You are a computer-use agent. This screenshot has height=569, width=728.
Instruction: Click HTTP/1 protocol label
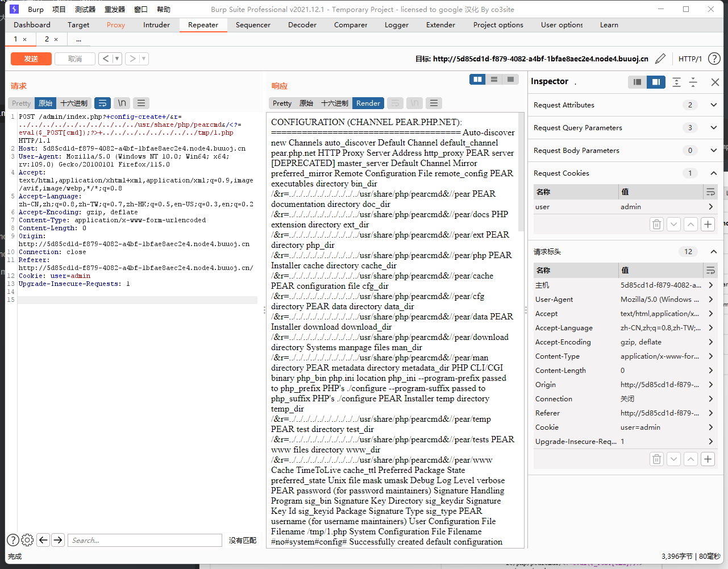pyautogui.click(x=690, y=59)
